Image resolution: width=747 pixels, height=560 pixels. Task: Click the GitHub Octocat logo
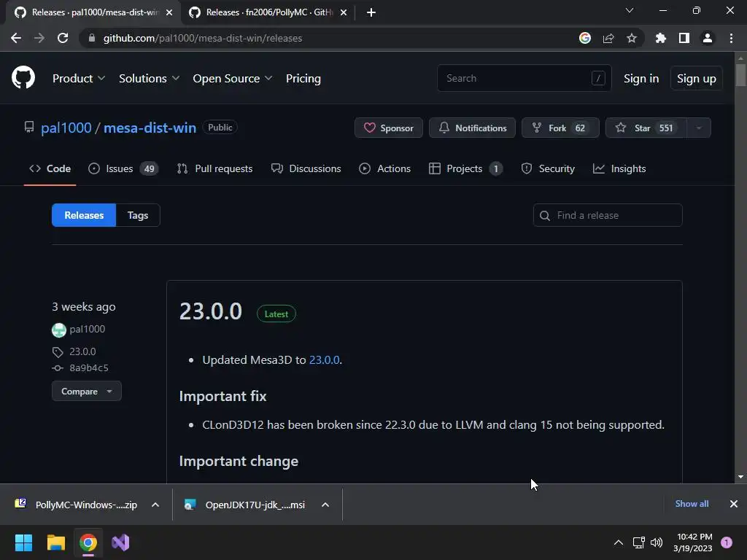pyautogui.click(x=23, y=77)
